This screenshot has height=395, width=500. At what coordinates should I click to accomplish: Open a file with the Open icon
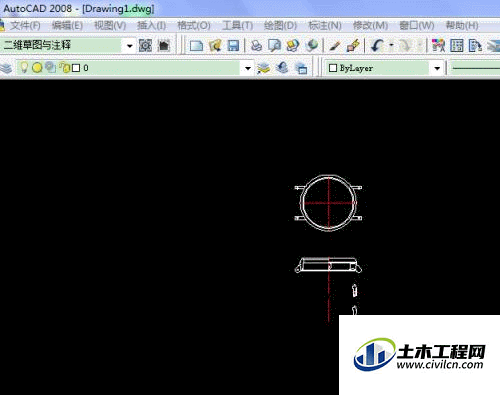pyautogui.click(x=215, y=45)
